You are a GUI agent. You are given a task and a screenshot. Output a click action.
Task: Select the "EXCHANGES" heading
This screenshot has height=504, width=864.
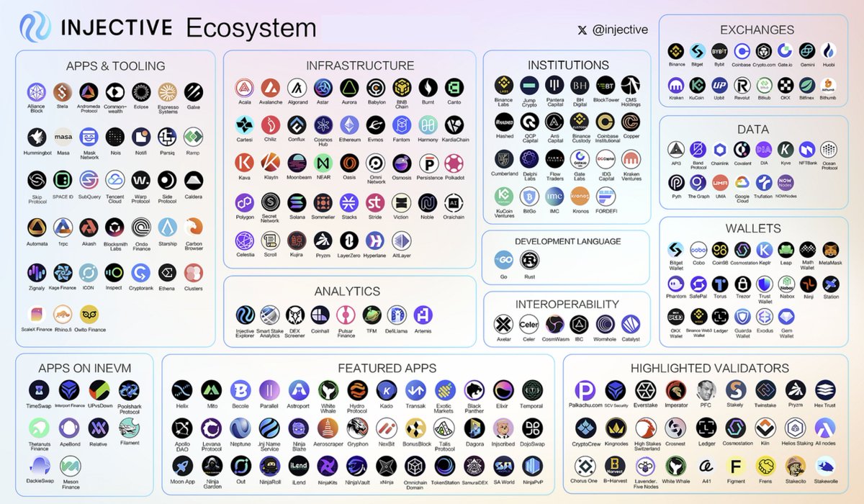[x=757, y=30]
